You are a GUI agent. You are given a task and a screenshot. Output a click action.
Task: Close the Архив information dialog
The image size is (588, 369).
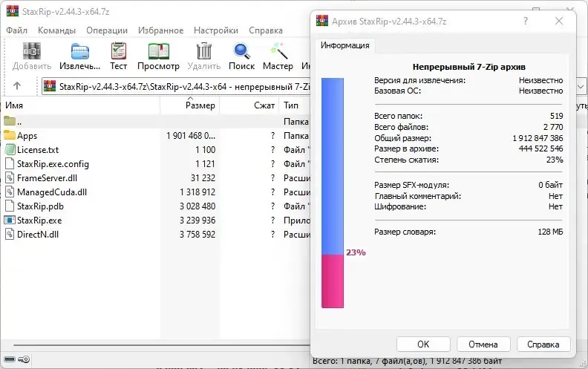click(559, 21)
